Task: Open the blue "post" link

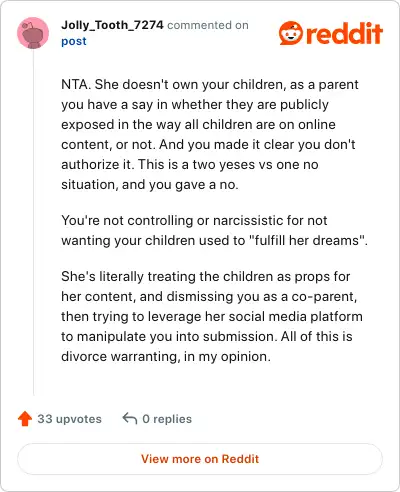Action: click(74, 41)
